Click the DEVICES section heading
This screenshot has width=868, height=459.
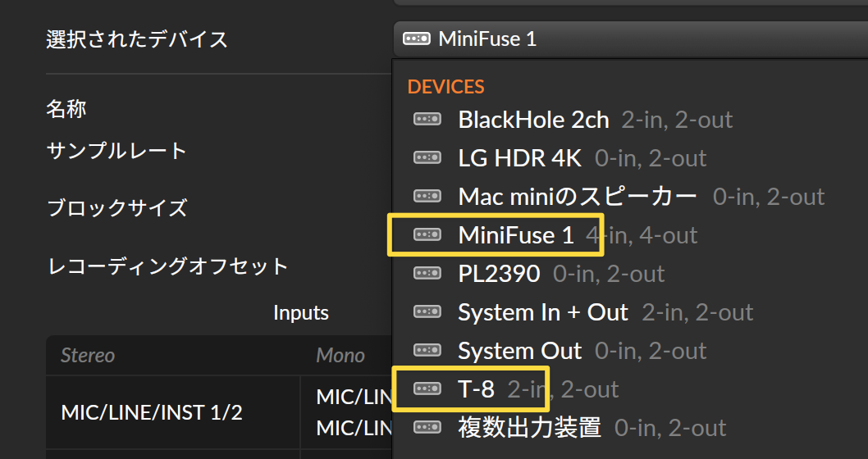[445, 87]
